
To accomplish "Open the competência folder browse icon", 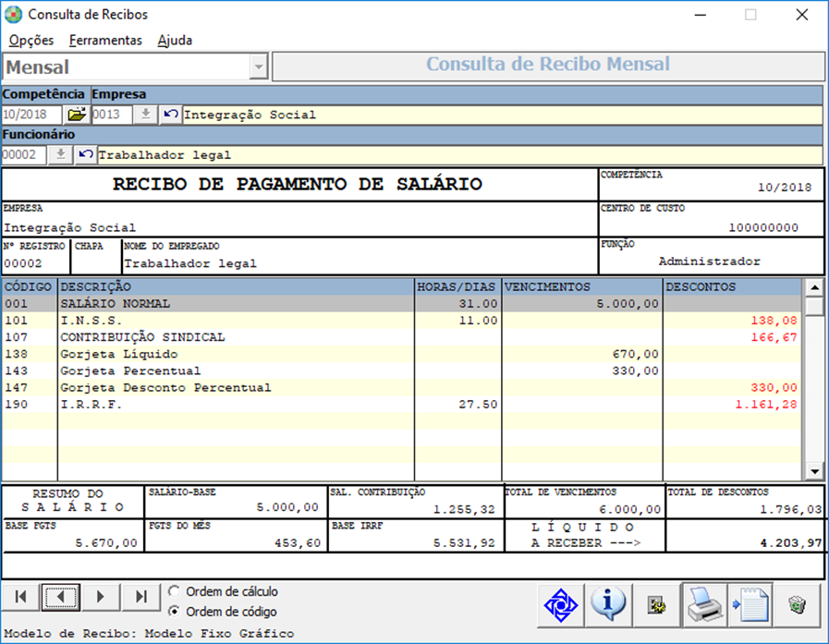I will click(x=77, y=115).
